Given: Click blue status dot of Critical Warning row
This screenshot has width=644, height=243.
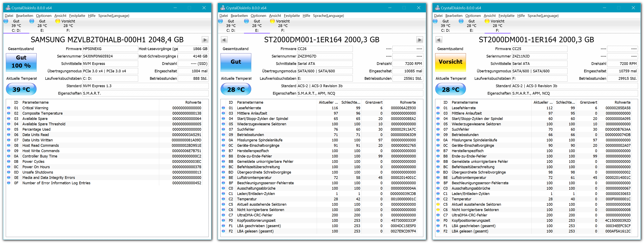Looking at the screenshot, I should 9,108.
